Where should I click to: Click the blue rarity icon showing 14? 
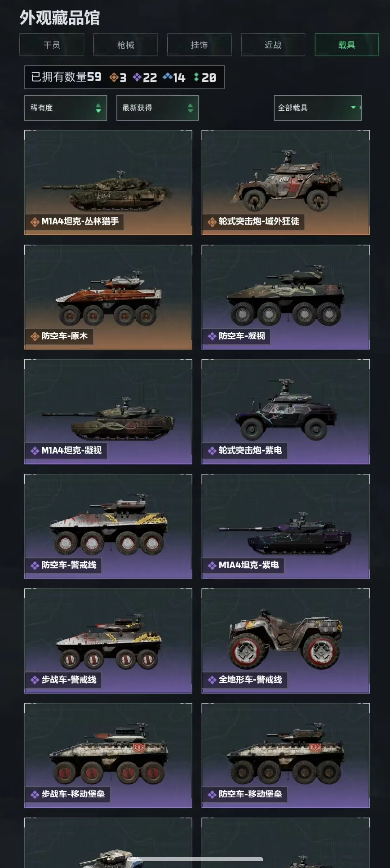167,77
